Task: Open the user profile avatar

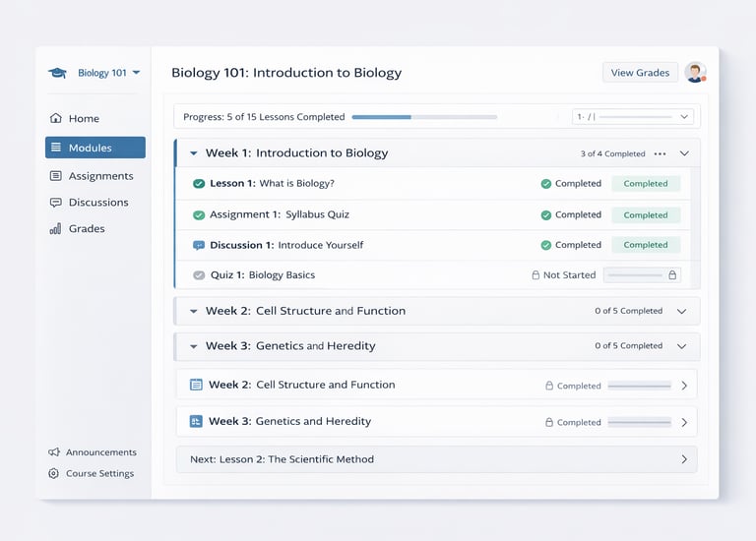Action: 695,72
